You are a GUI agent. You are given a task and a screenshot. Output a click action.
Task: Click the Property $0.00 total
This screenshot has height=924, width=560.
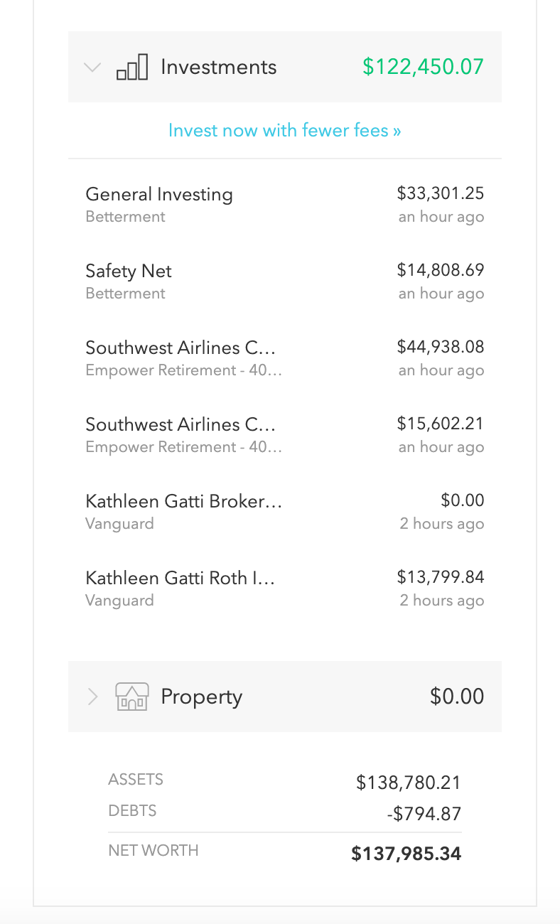pos(457,697)
